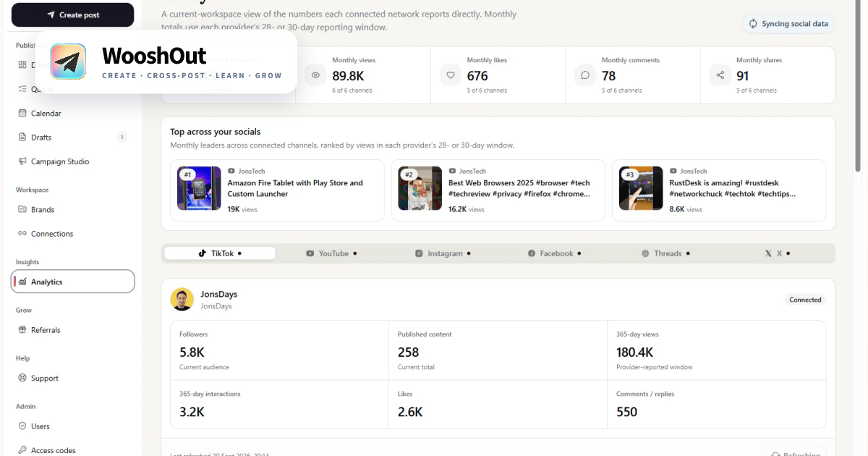Open Calendar via its sidebar icon

(22, 114)
